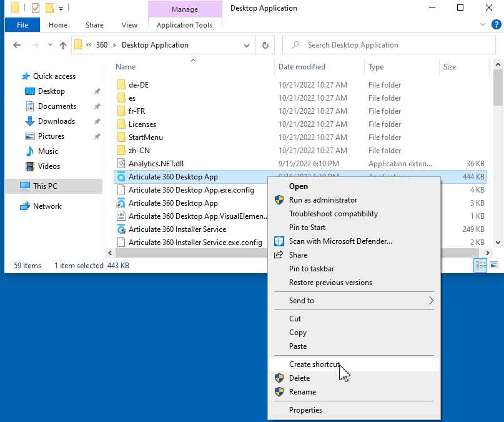Click Articulate 360 Desktop App.exe.config file icon
The width and height of the screenshot is (504, 422).
pyautogui.click(x=121, y=190)
